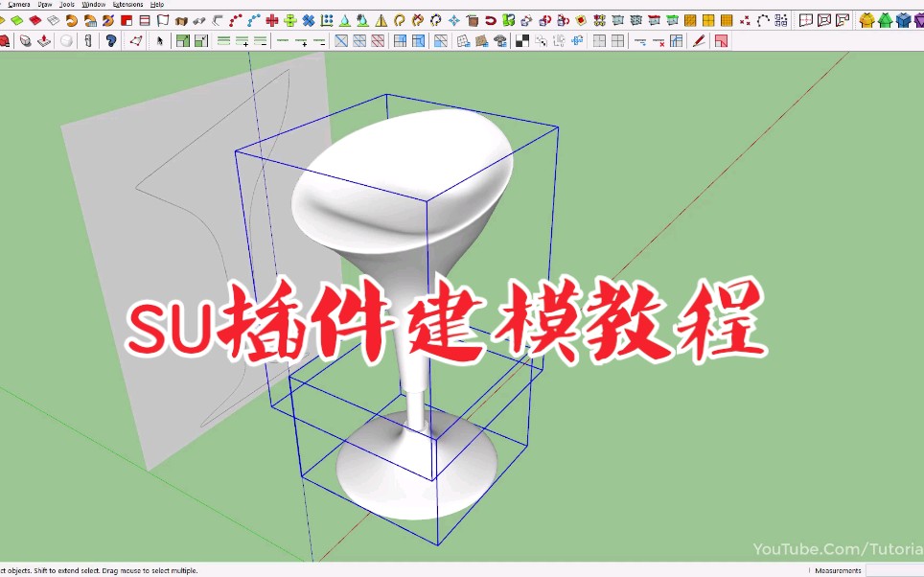
Task: Open the Window menu
Action: coord(93,4)
